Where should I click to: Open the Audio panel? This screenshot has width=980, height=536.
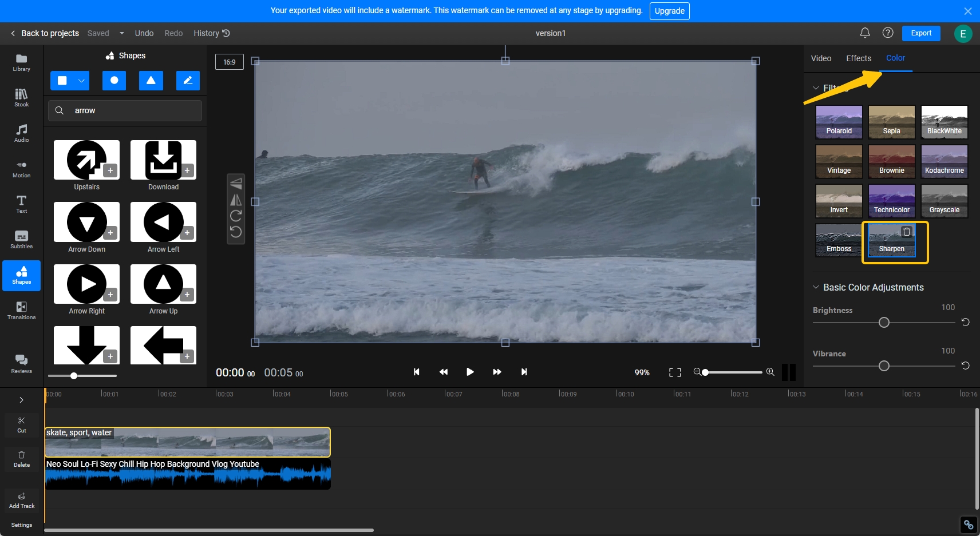click(21, 133)
